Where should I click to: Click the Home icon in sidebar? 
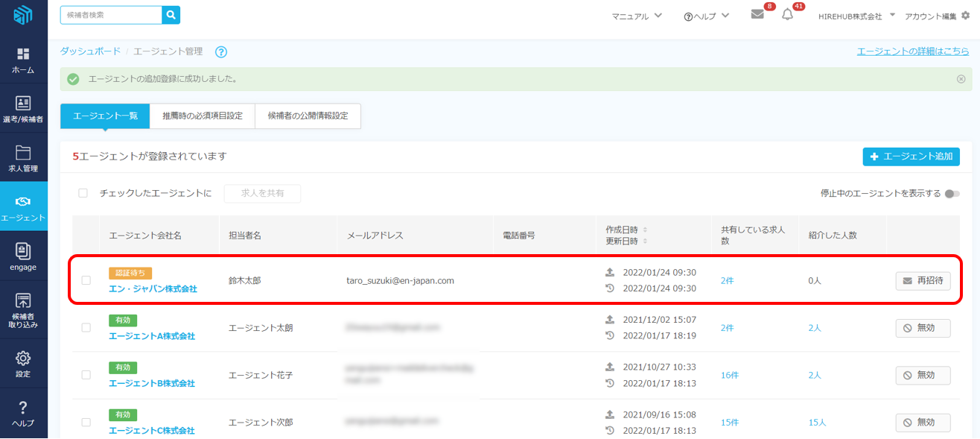[x=23, y=55]
